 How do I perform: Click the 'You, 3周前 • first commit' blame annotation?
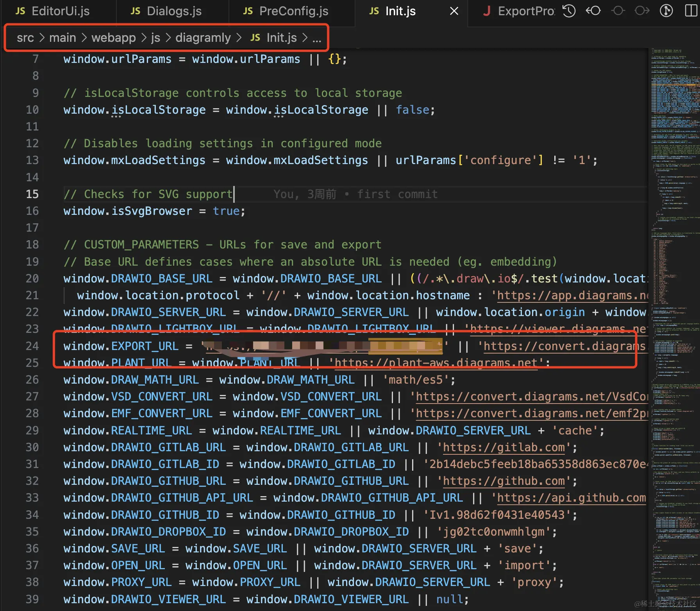(x=355, y=194)
